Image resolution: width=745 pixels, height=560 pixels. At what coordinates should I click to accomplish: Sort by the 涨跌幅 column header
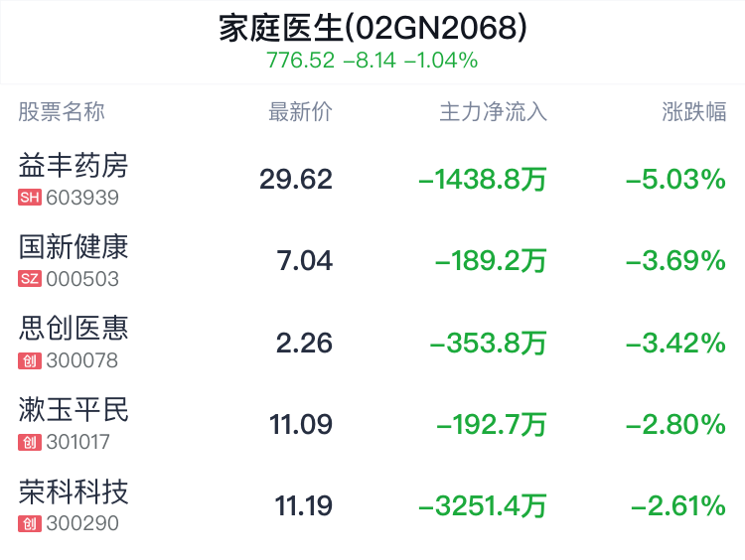[694, 112]
